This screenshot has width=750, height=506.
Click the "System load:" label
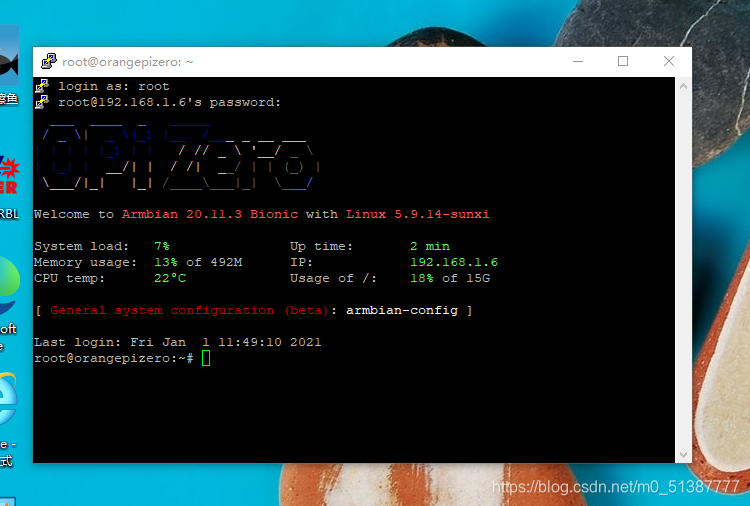click(x=81, y=246)
